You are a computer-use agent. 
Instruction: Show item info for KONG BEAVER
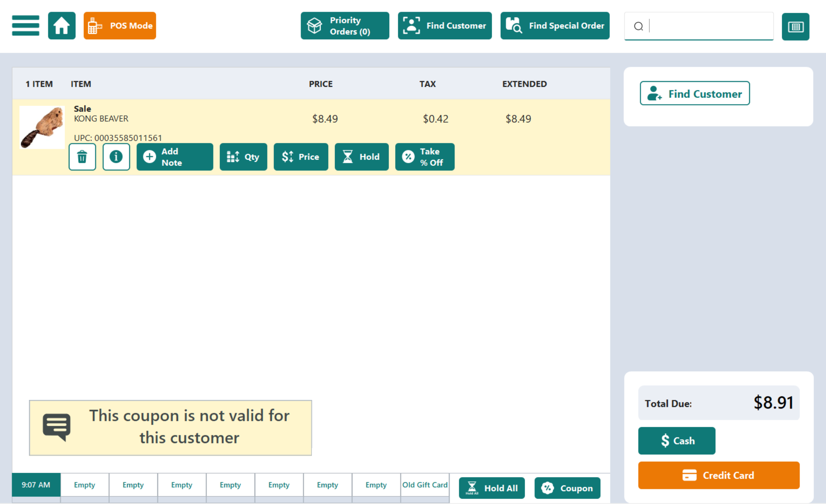116,157
